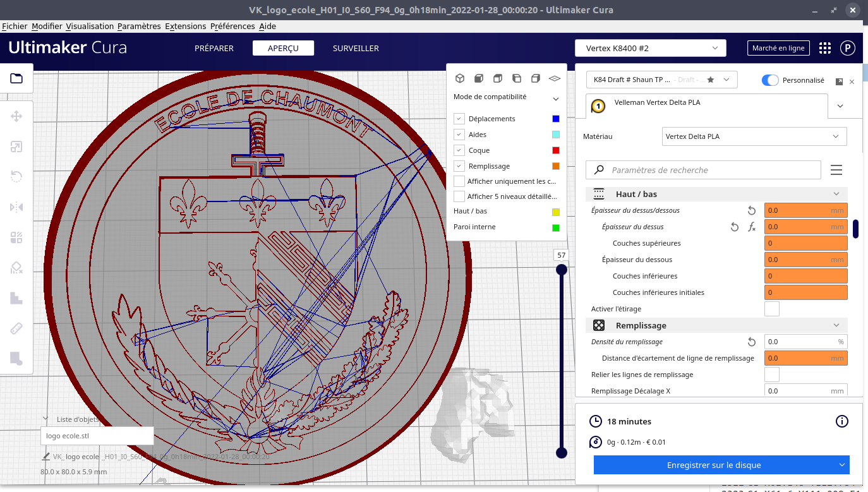Screen dimensions: 868x492
Task: Switch to right side view icon
Action: click(536, 78)
